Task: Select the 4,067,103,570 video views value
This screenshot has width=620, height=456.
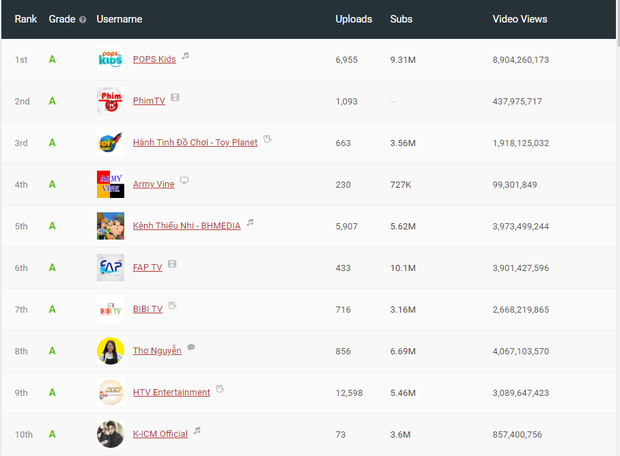Action: pyautogui.click(x=521, y=351)
